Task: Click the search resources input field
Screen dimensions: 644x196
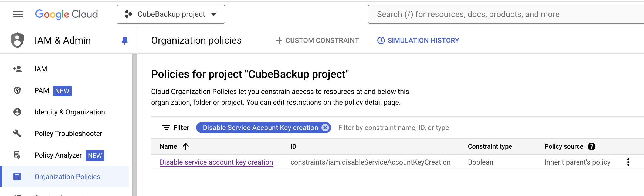Action: (x=506, y=14)
